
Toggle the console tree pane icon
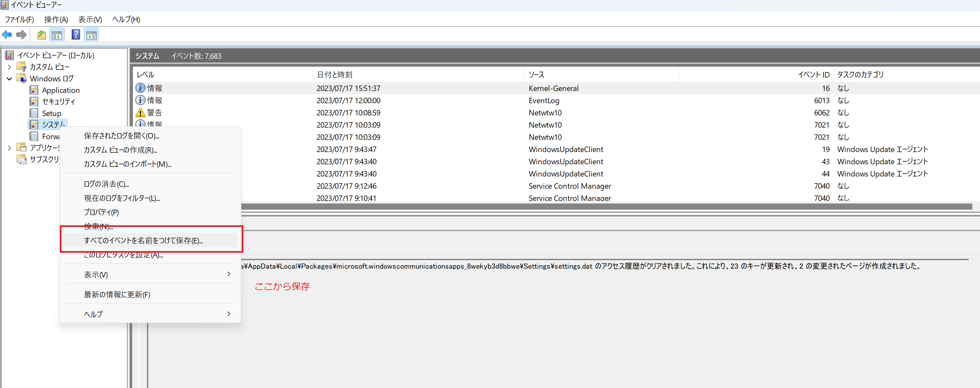pos(57,35)
